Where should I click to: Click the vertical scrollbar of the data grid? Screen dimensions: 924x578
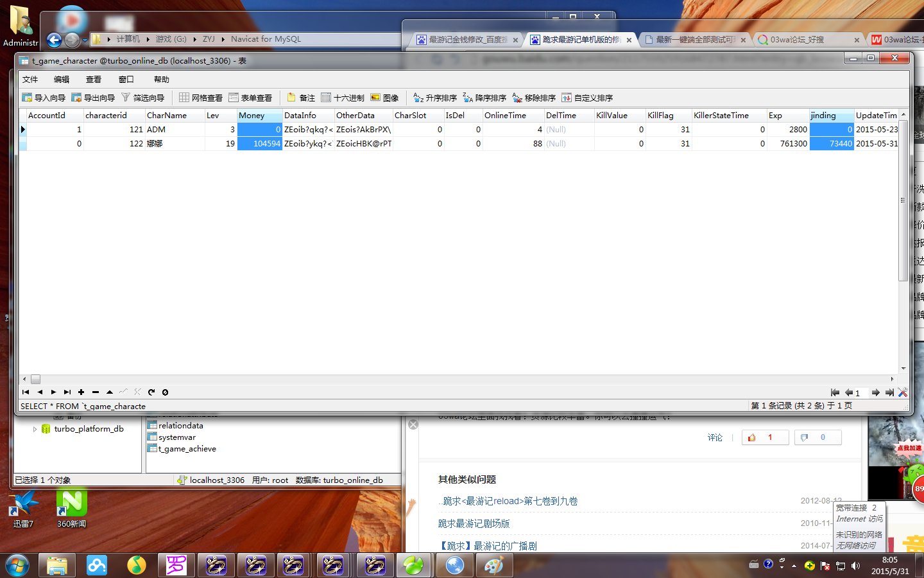pos(903,200)
